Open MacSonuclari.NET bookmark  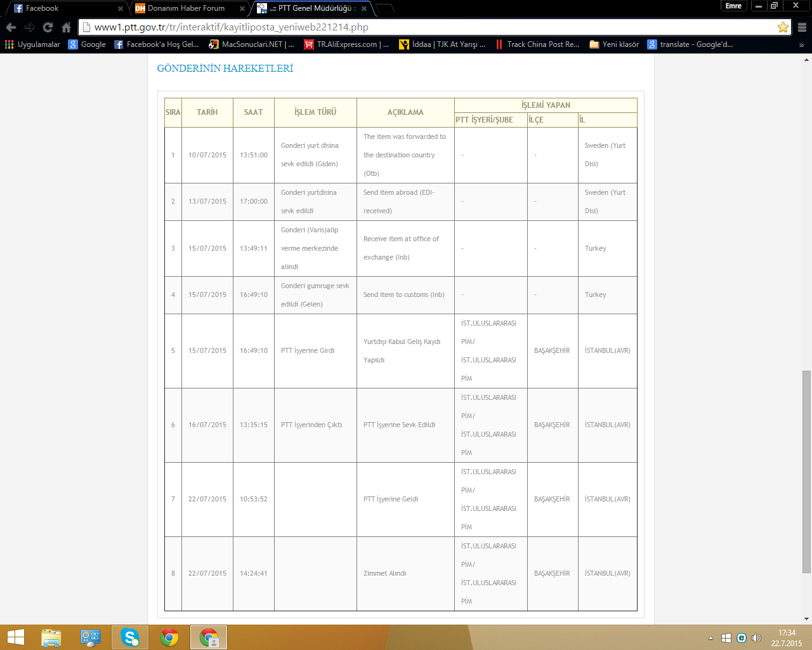(252, 44)
